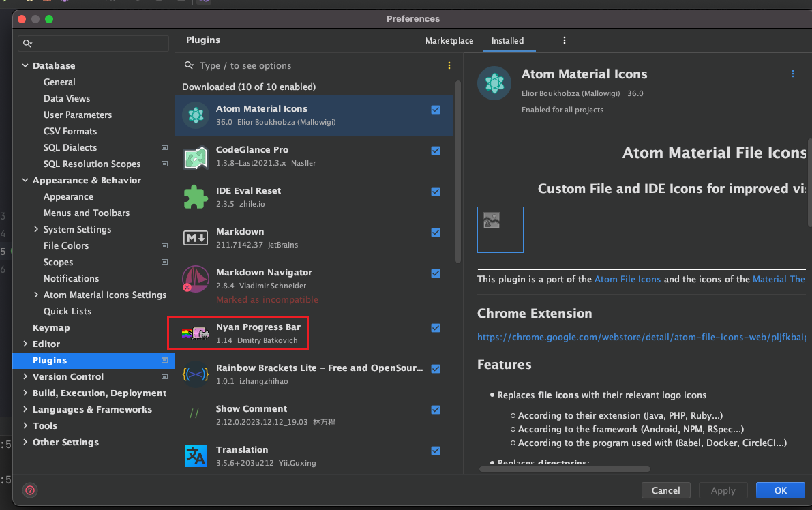The height and width of the screenshot is (510, 812).
Task: Disable Rainbow Brackets Lite checkbox
Action: [436, 369]
